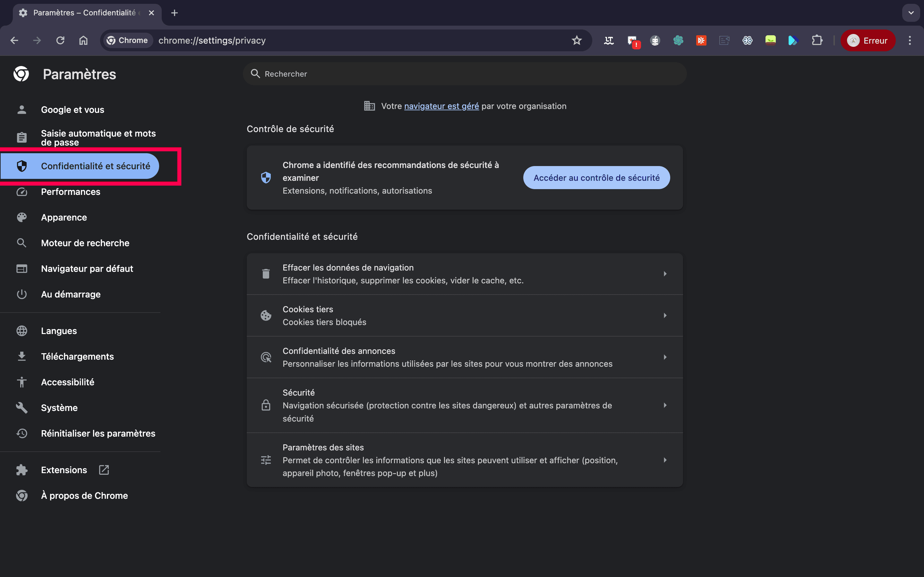The width and height of the screenshot is (924, 577).
Task: Expand the Cookies tiers row
Action: (665, 315)
